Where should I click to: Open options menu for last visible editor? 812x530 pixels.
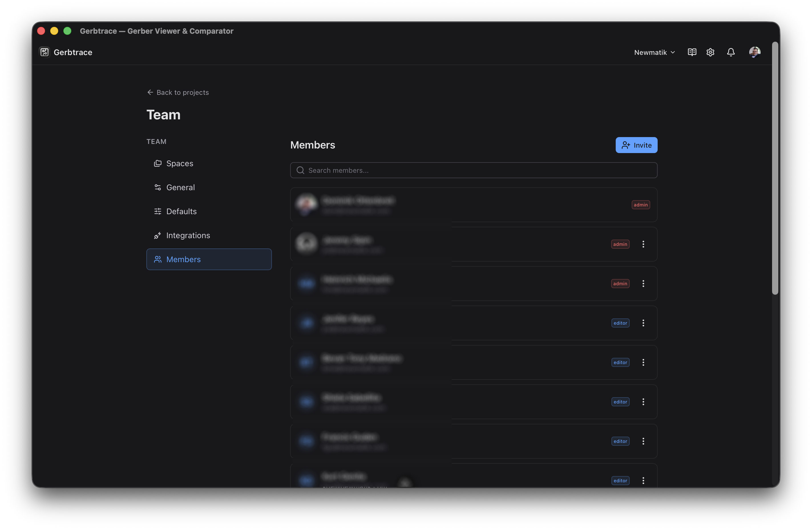(x=643, y=481)
